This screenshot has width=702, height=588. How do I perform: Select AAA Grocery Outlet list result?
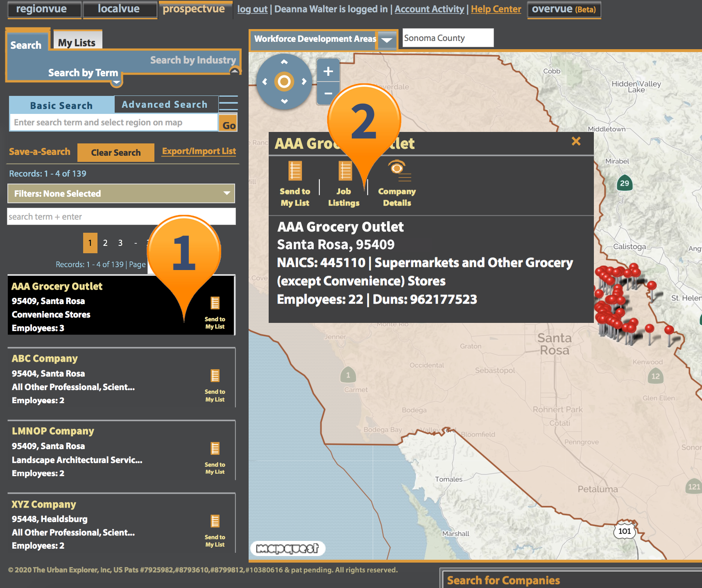(x=121, y=305)
